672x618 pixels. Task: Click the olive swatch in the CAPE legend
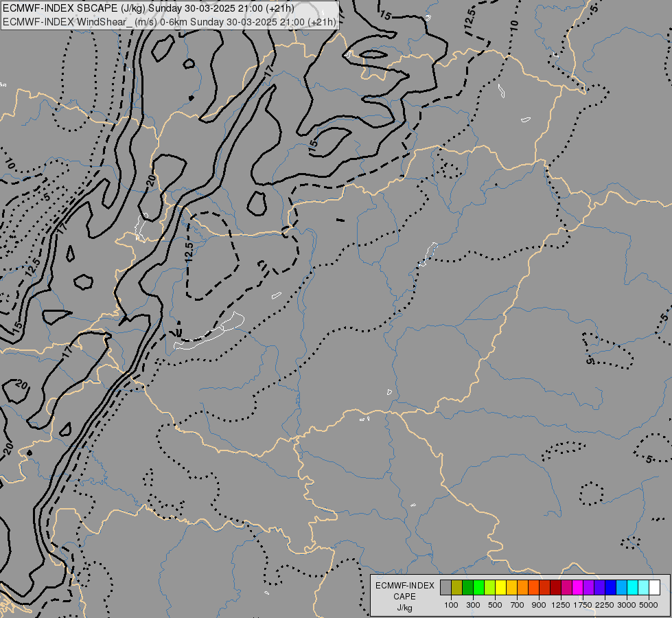click(457, 588)
